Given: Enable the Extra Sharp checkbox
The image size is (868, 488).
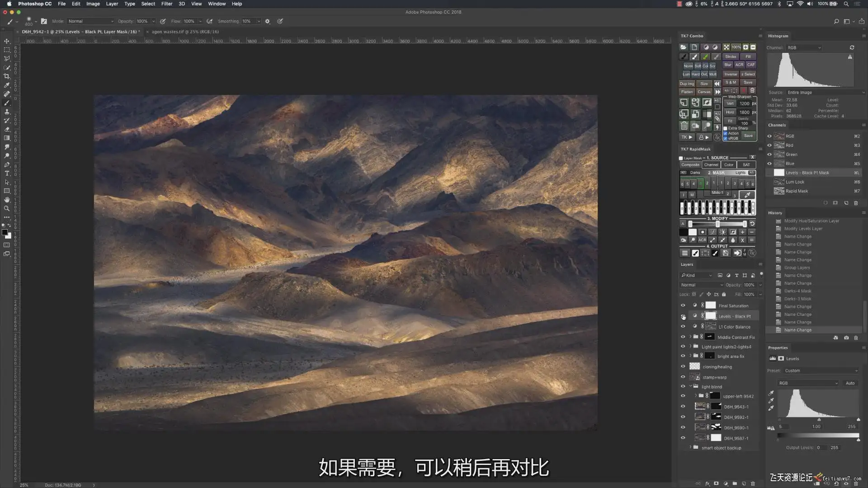Looking at the screenshot, I should click(726, 128).
